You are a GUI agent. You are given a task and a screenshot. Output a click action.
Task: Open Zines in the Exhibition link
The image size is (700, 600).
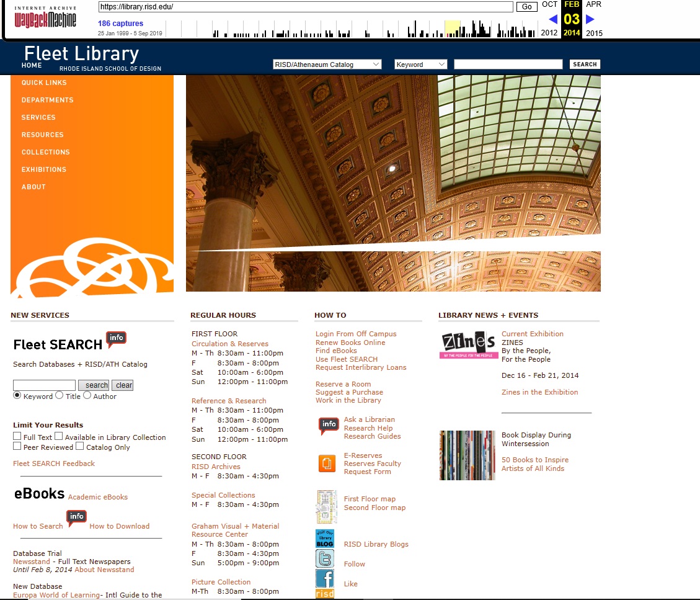tap(540, 392)
